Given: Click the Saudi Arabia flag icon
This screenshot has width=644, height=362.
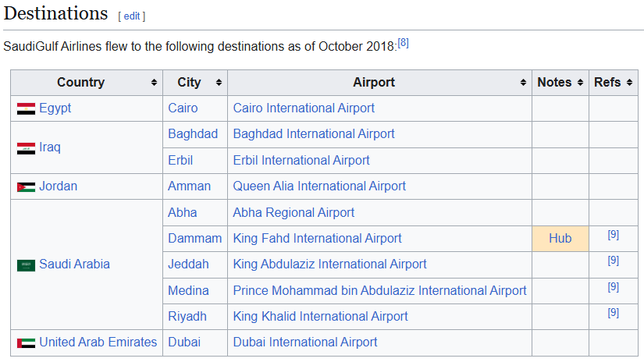Looking at the screenshot, I should pos(26,264).
